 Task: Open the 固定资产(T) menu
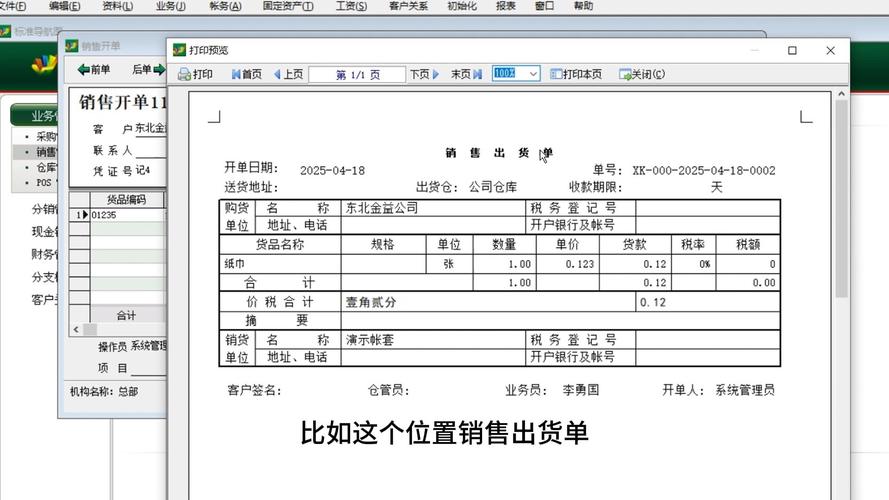tap(288, 6)
